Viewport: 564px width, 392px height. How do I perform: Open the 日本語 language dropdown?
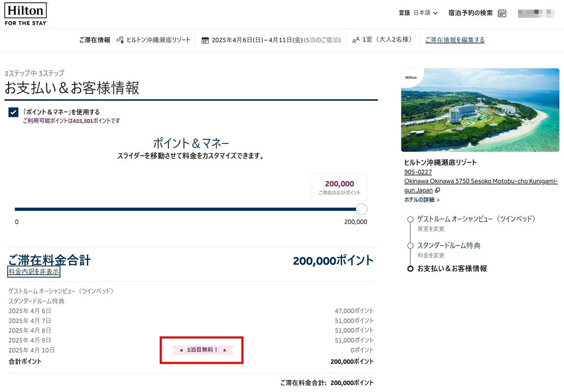426,13
